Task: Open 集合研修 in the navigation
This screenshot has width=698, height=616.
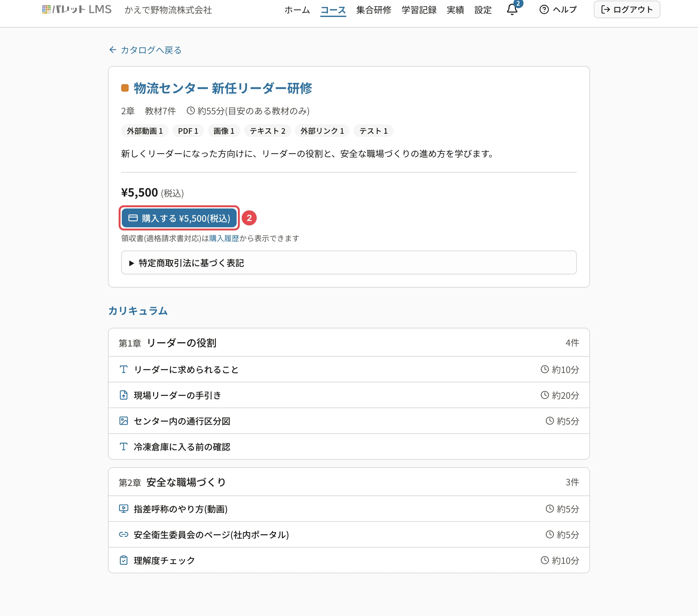Action: tap(373, 10)
